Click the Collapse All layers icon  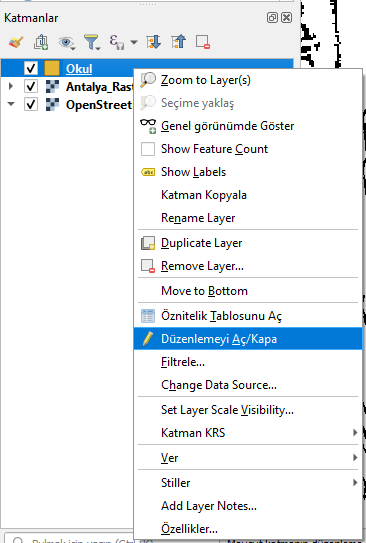click(x=178, y=42)
